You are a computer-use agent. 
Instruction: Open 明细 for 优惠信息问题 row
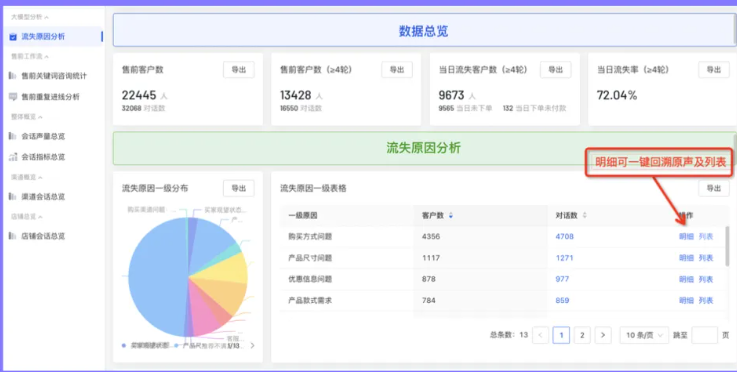click(x=686, y=279)
